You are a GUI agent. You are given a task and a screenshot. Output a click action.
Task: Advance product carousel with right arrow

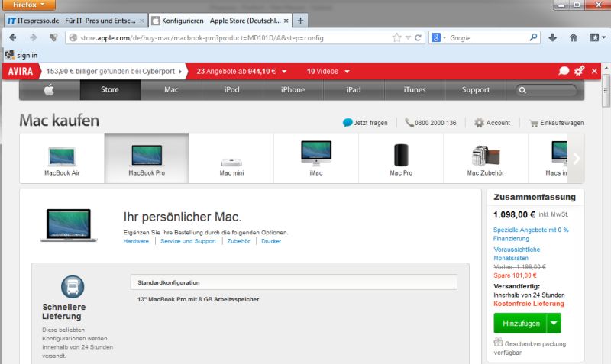[577, 159]
